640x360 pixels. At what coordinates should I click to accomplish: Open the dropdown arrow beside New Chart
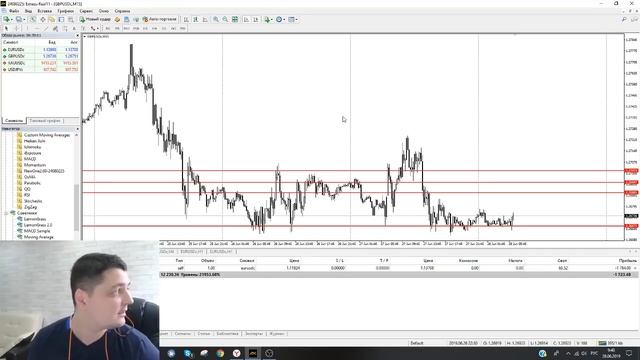[x=11, y=20]
